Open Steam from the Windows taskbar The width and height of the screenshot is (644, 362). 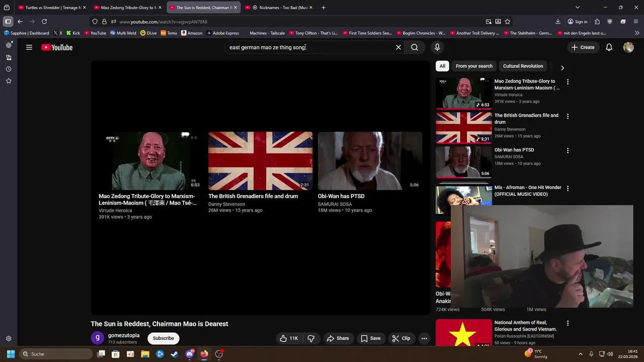pos(175,354)
